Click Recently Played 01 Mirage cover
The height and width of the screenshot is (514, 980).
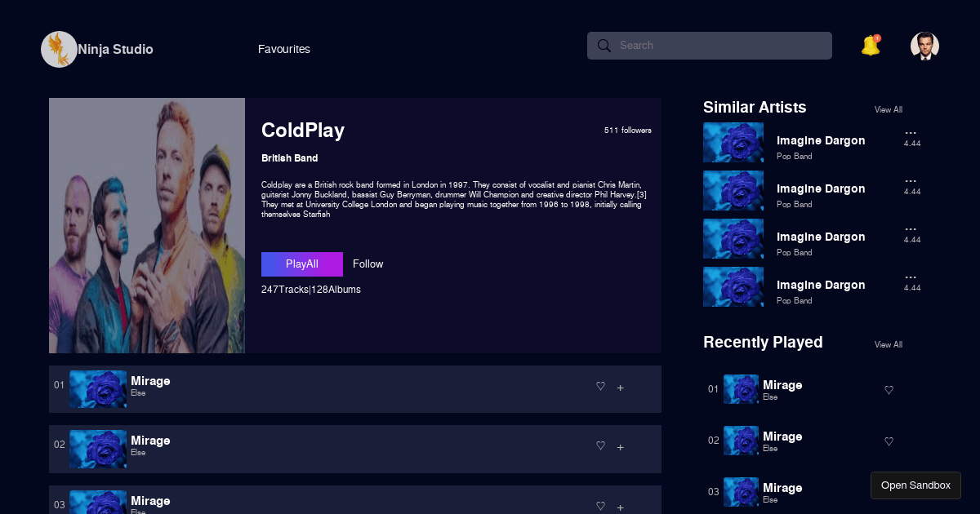pos(741,389)
